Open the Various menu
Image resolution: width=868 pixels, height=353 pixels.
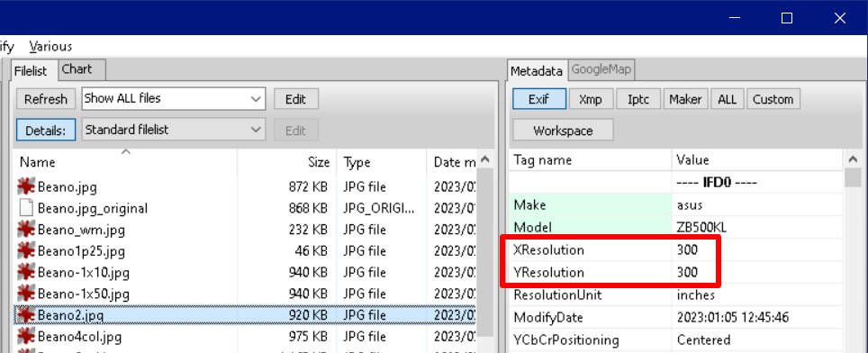point(50,47)
